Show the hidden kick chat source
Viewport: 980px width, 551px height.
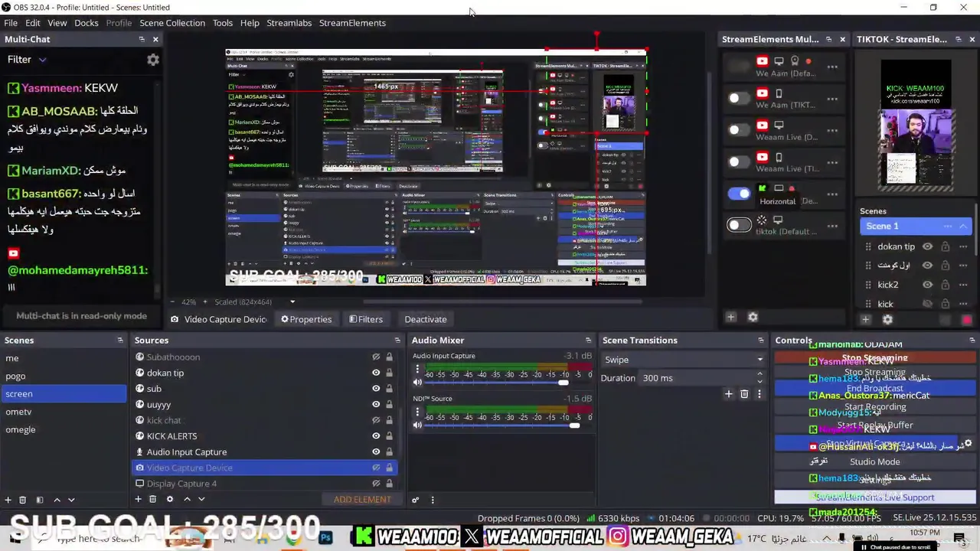[x=376, y=420]
